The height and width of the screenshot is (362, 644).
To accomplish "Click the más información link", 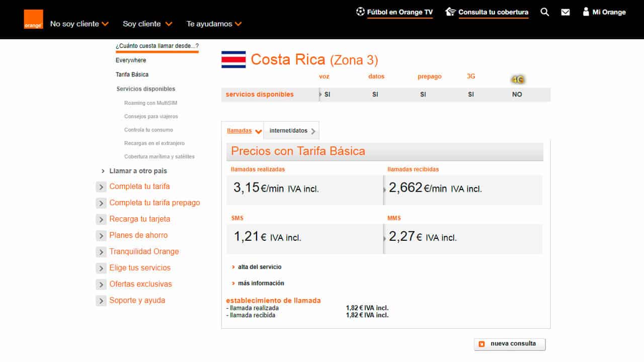I will 261,283.
